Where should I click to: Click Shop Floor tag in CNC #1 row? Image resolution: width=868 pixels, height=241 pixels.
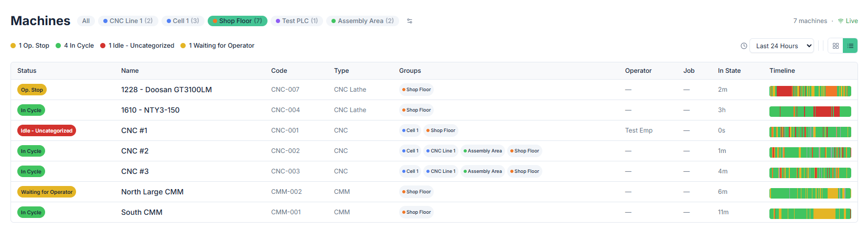coord(441,130)
